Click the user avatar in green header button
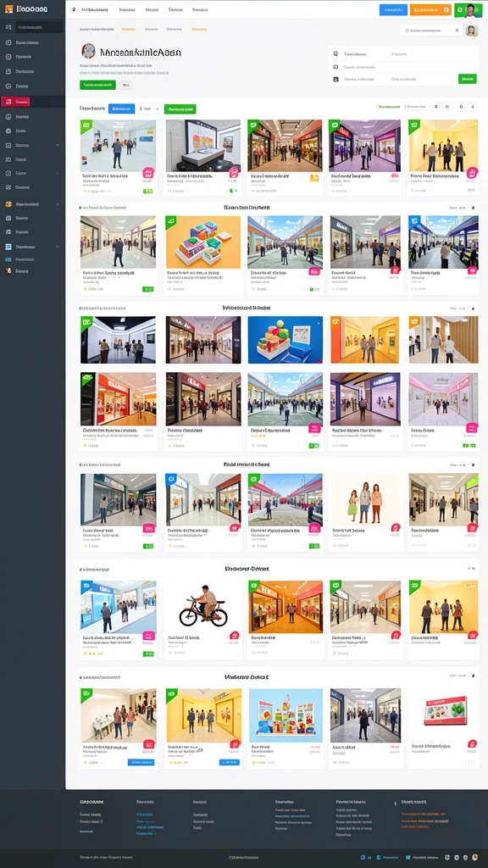Image resolution: width=488 pixels, height=868 pixels. (x=470, y=8)
